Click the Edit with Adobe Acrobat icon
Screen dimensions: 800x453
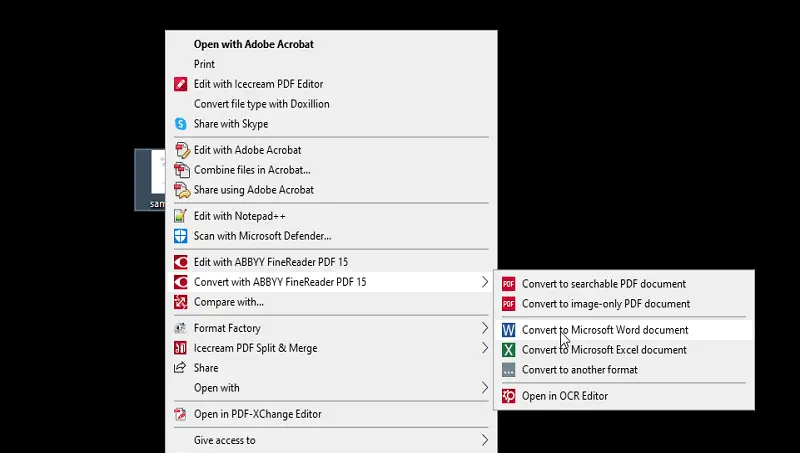click(182, 150)
